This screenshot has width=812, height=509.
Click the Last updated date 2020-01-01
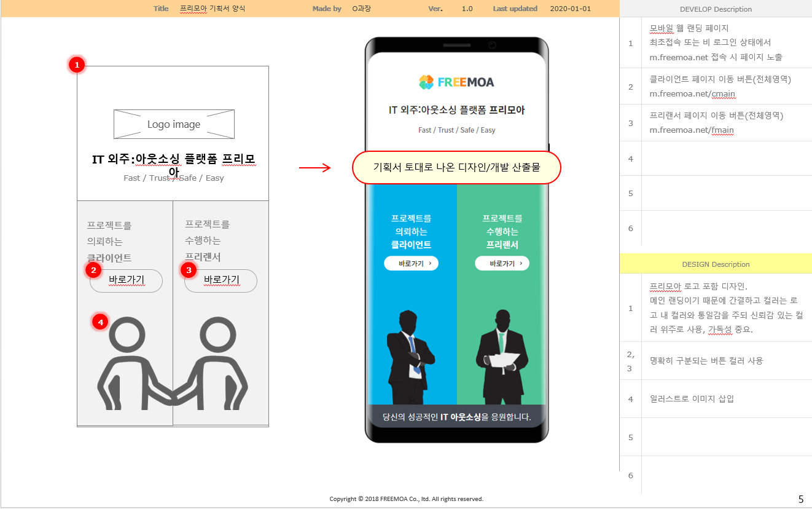[x=571, y=9]
